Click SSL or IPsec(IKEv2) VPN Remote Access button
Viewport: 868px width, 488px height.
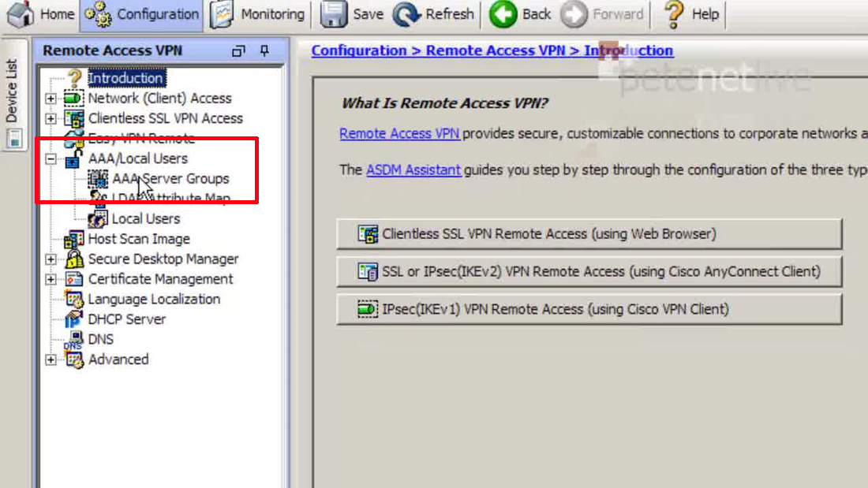tap(589, 272)
